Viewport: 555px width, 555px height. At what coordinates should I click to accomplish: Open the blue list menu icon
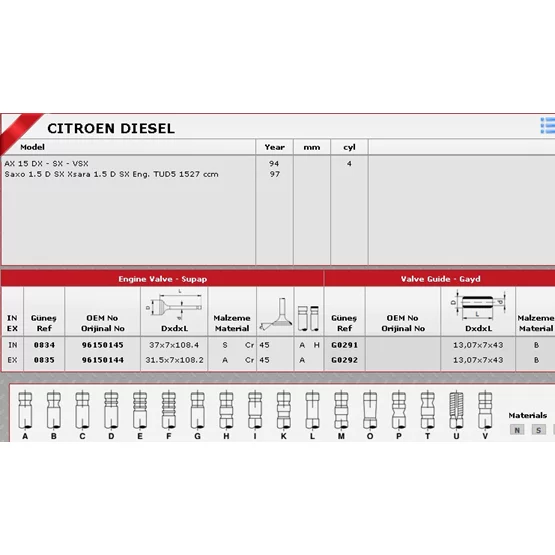tap(548, 125)
